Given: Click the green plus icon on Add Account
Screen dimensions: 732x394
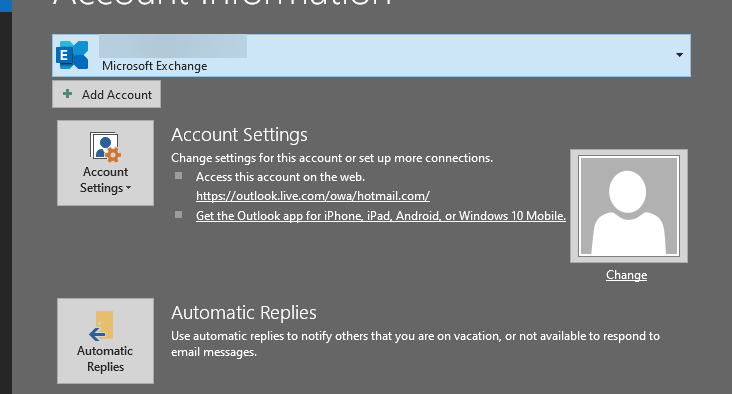Looking at the screenshot, I should 68,94.
